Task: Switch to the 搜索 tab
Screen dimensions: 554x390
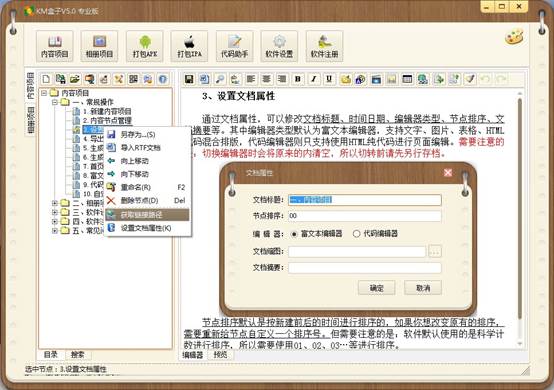Action: pos(77,354)
